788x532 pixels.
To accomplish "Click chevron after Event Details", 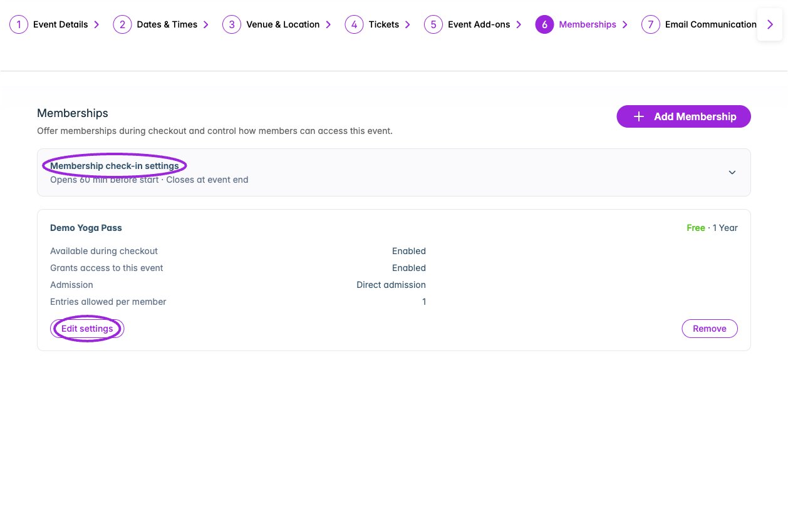I will coord(96,24).
